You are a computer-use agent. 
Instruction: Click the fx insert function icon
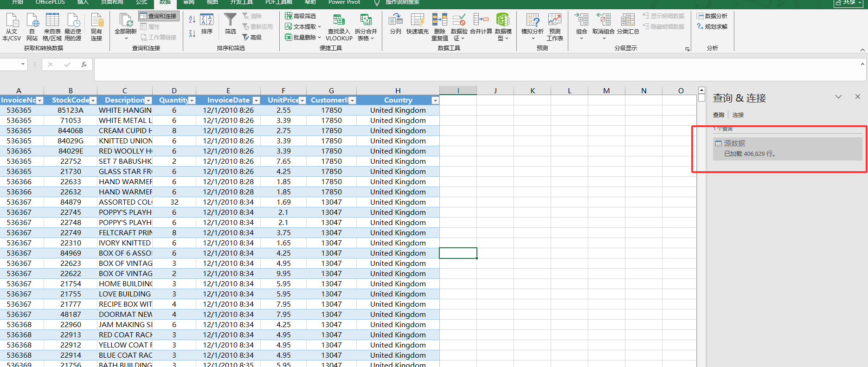84,64
